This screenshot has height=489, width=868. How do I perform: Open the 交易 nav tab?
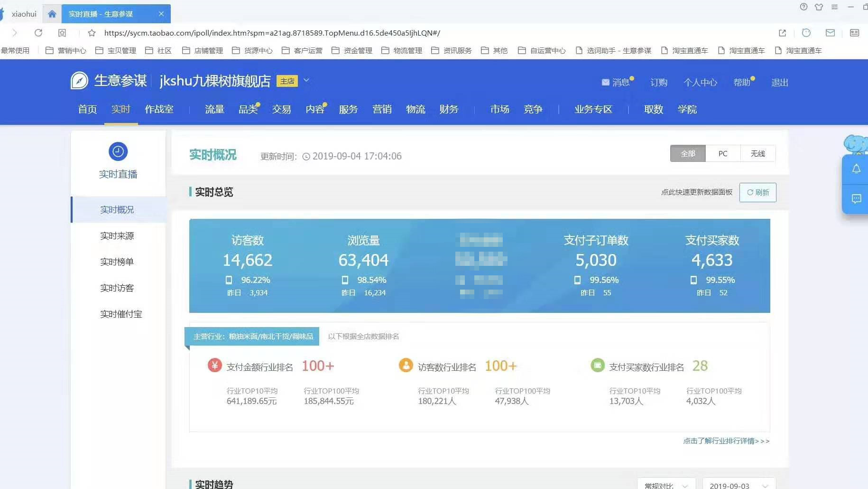pos(281,109)
